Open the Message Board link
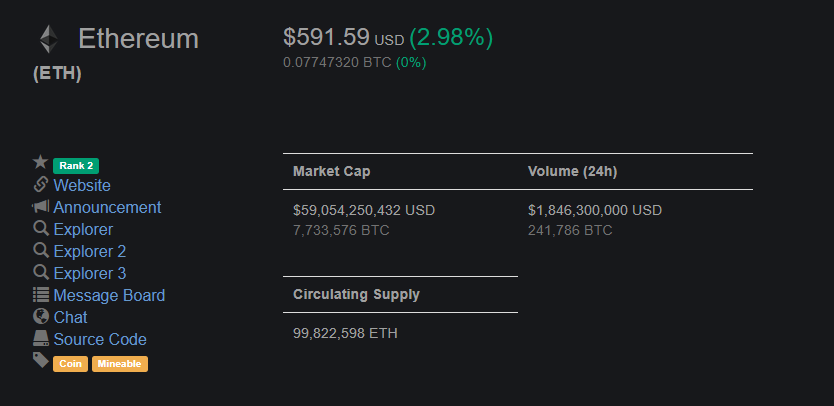 109,295
